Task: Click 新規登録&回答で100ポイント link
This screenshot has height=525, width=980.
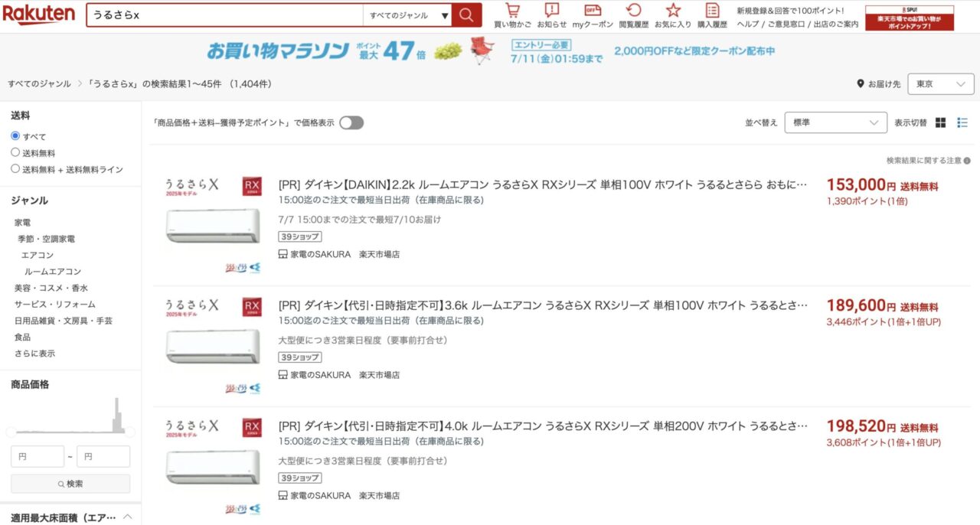Action: (790, 11)
